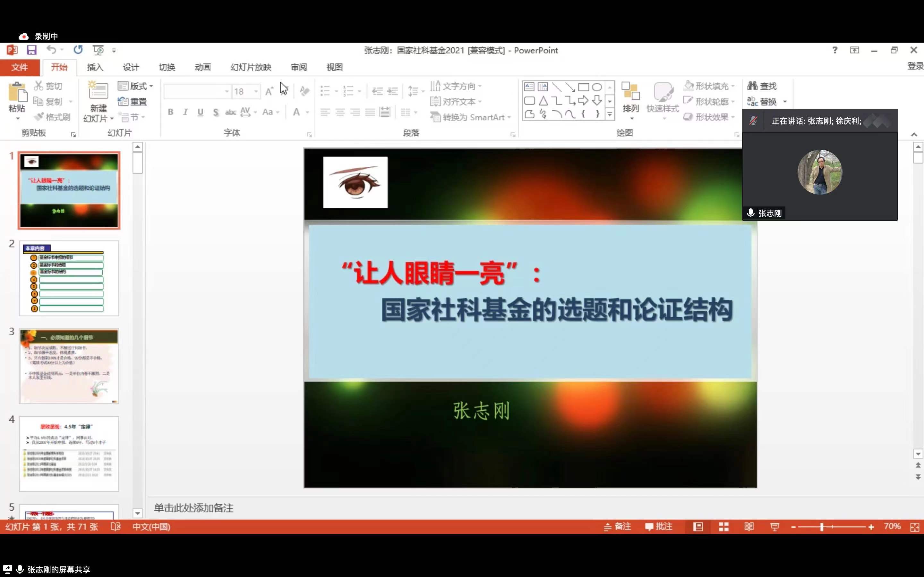The image size is (924, 577).
Task: Select the oval shape in shapes gallery
Action: pyautogui.click(x=597, y=87)
